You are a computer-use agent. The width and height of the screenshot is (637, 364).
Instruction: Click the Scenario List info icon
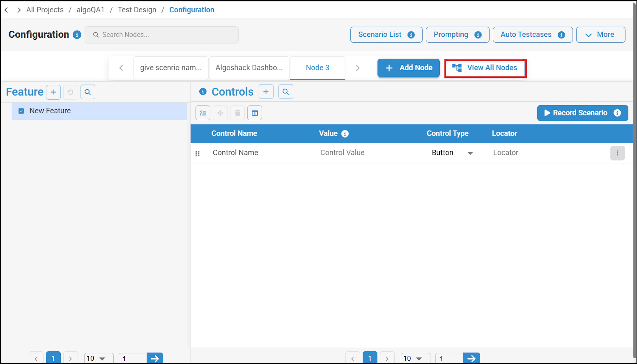411,35
